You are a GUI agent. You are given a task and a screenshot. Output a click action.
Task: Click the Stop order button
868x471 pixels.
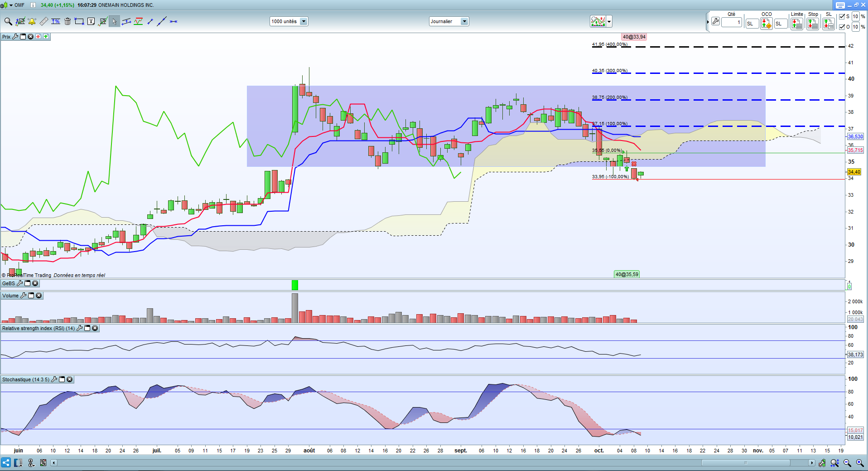[x=813, y=24]
